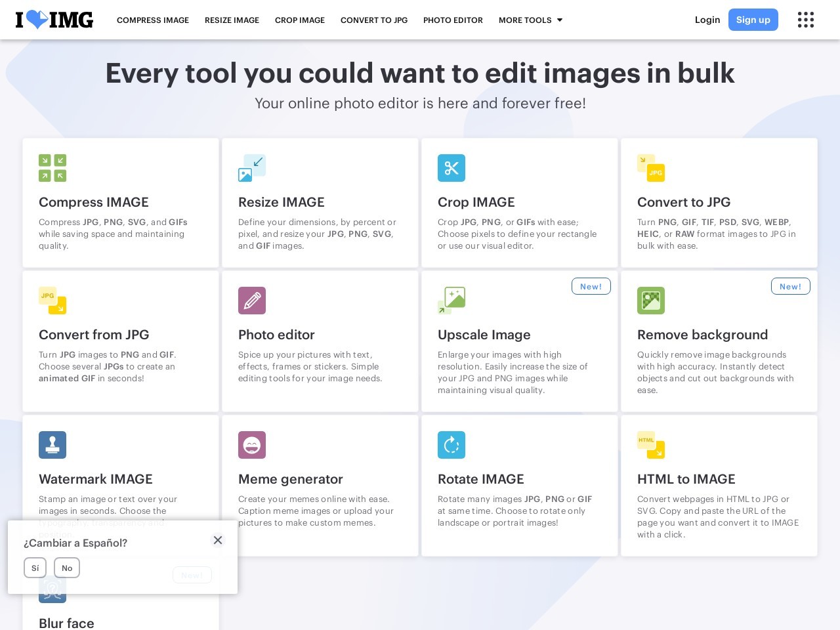
Task: Click the Crop IMAGE scissors icon
Action: [451, 168]
